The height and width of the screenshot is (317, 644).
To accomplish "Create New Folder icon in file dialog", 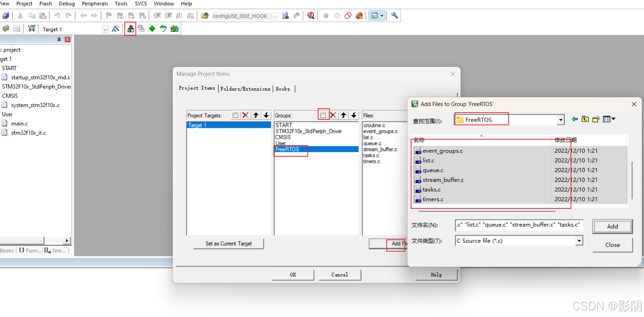I will (596, 119).
